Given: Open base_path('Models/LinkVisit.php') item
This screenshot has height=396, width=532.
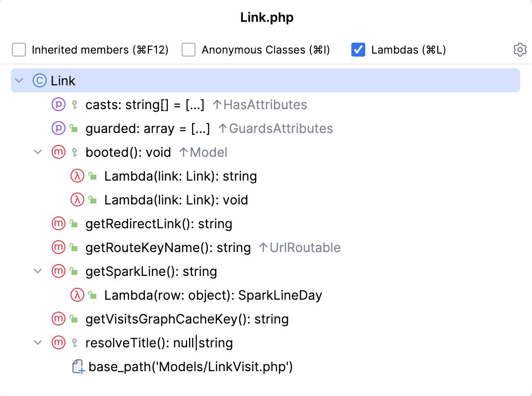Looking at the screenshot, I should pyautogui.click(x=191, y=367).
